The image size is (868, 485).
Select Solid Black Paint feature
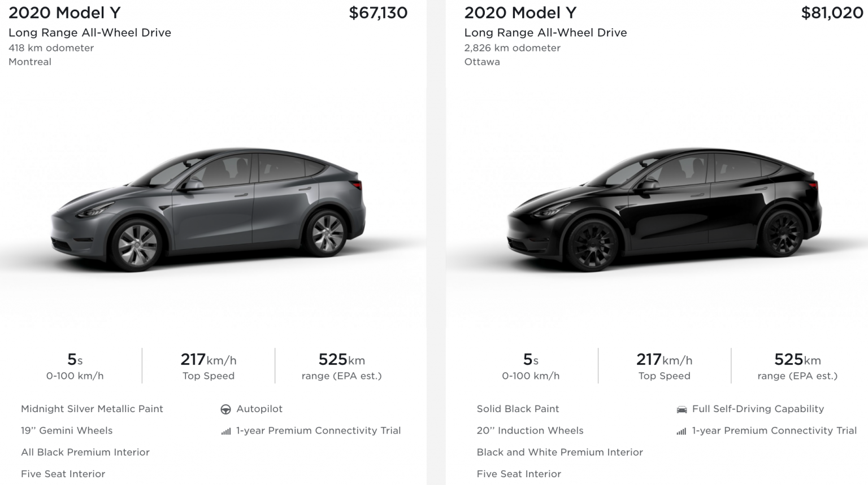[x=518, y=409]
